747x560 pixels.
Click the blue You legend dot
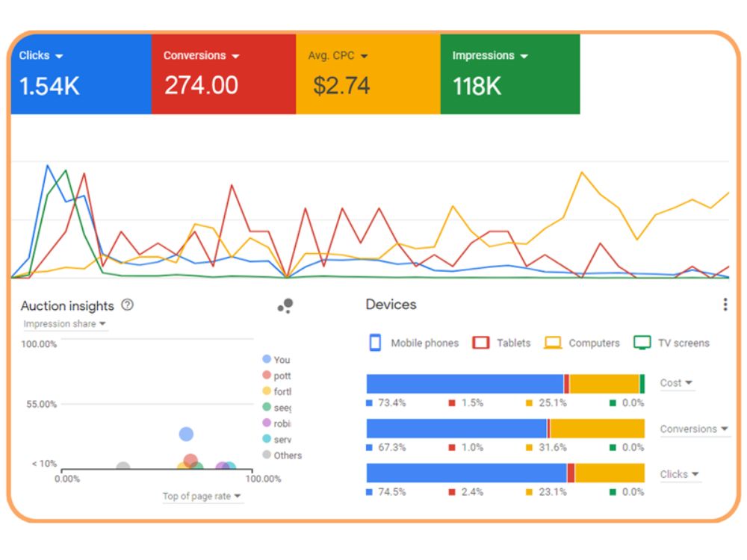coord(267,359)
